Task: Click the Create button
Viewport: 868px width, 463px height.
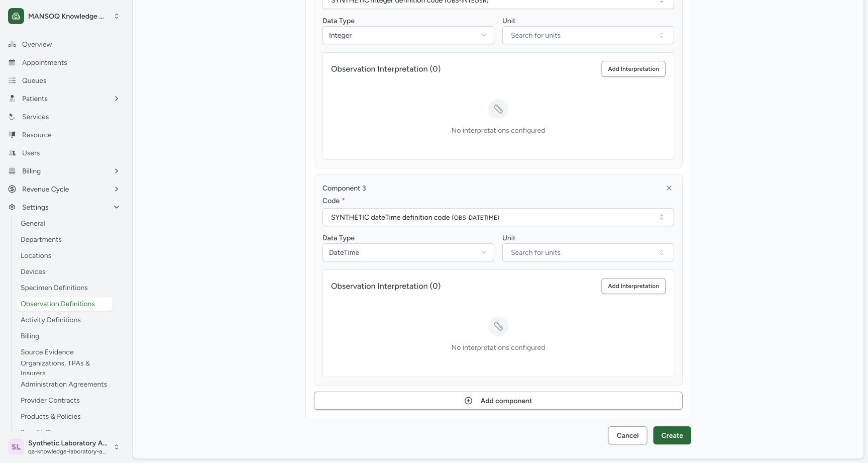Action: 672,435
